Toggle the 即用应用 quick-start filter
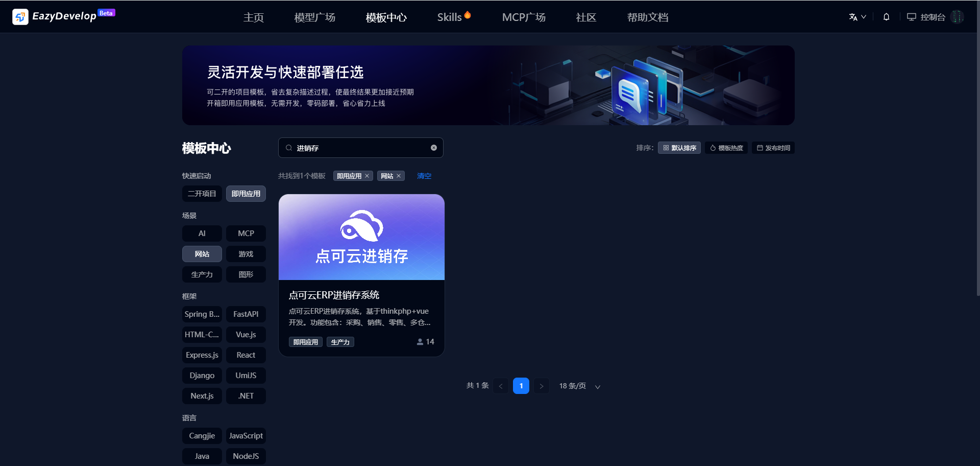980x466 pixels. coord(246,194)
